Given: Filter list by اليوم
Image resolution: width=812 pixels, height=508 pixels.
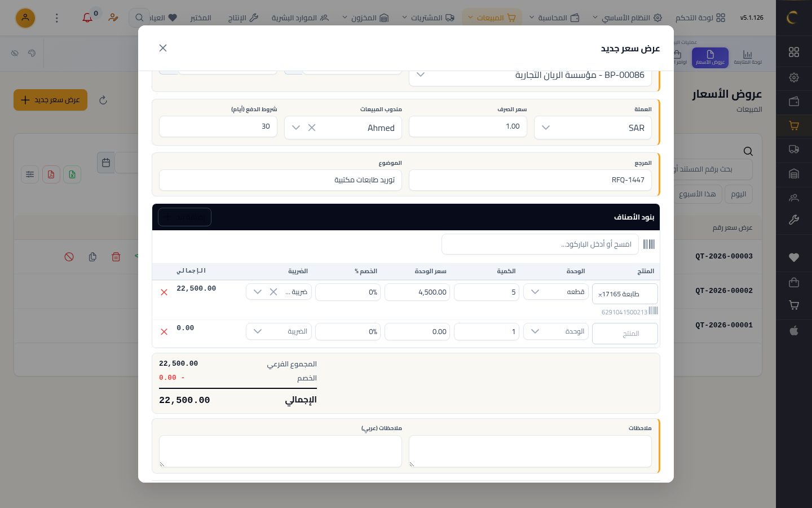Looking at the screenshot, I should 739,194.
